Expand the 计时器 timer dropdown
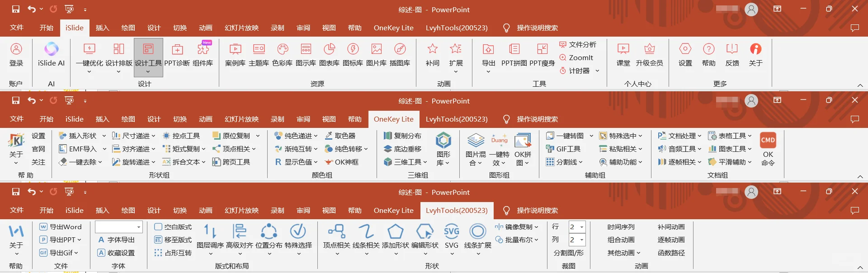 [x=597, y=71]
